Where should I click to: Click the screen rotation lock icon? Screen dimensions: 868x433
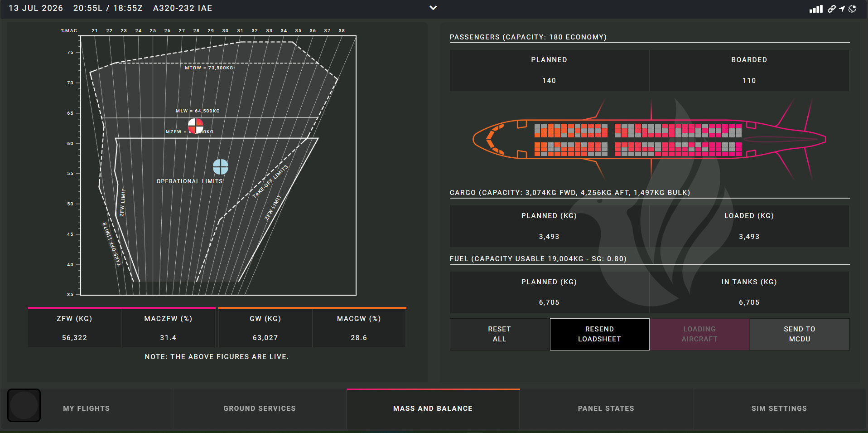pos(852,9)
